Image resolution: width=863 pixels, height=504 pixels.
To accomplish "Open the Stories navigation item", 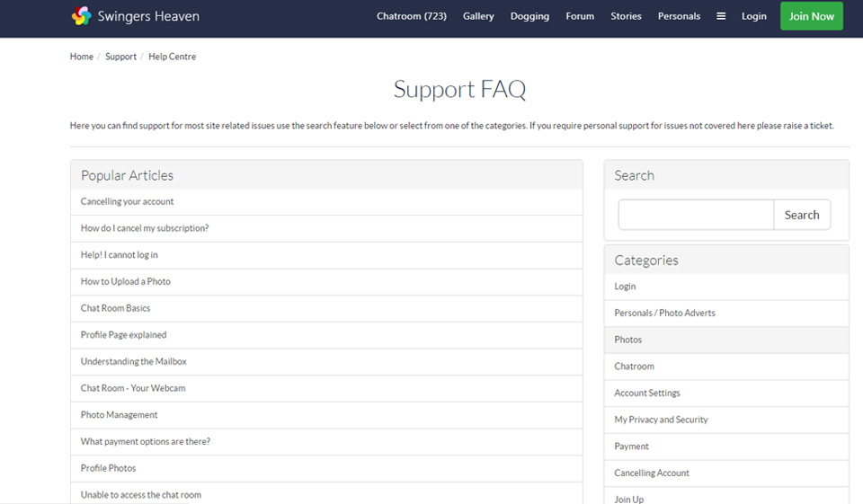I will tap(626, 16).
